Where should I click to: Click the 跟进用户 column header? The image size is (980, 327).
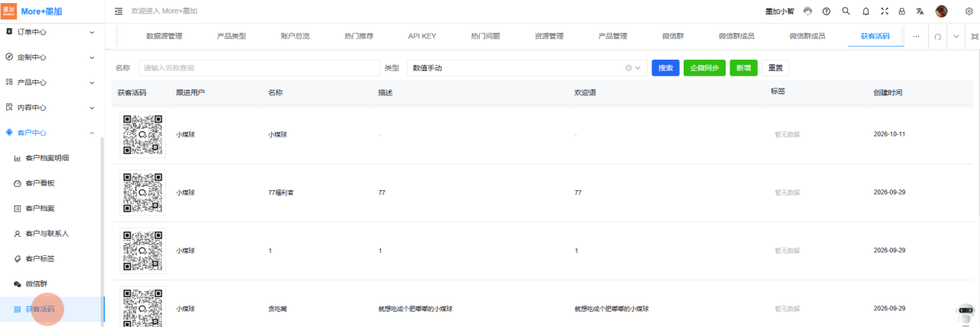tap(190, 92)
